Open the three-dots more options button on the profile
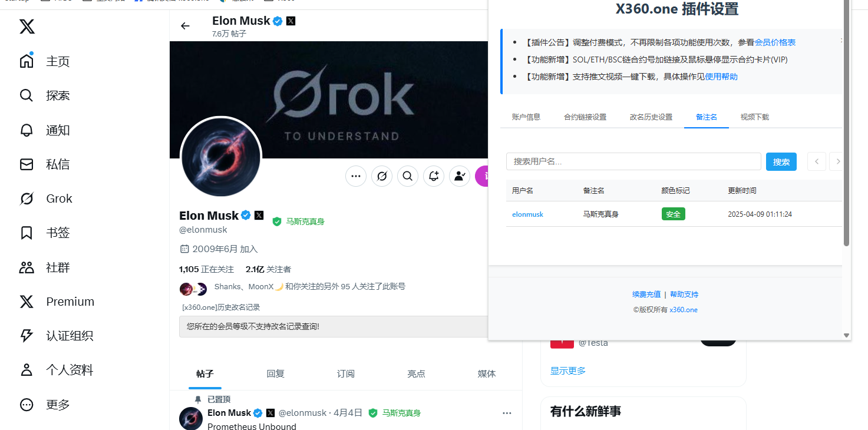 356,176
